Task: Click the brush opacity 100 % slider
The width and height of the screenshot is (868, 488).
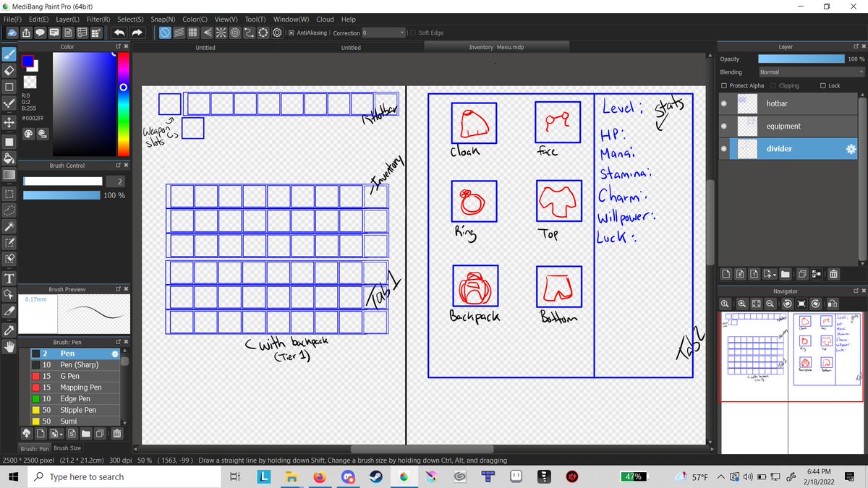Action: point(61,195)
